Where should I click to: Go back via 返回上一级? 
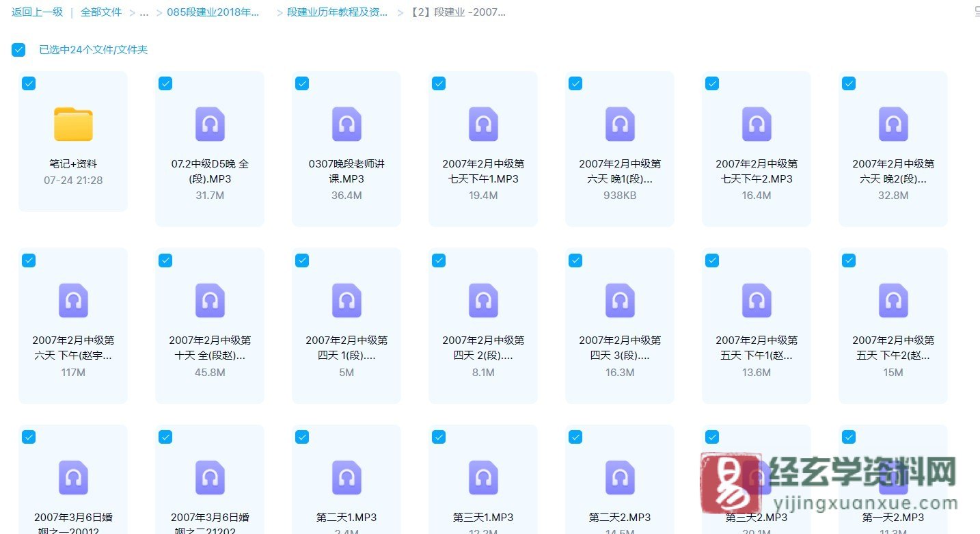37,12
